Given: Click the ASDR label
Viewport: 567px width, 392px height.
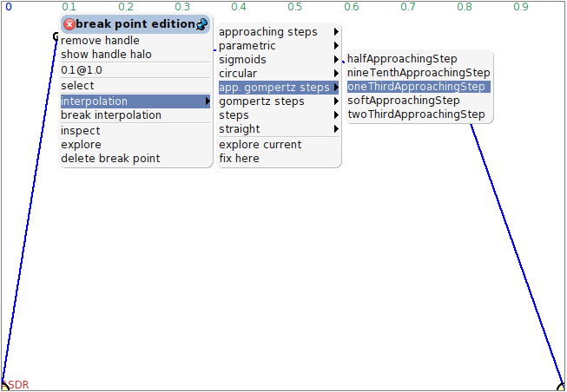Looking at the screenshot, I should tap(16, 385).
